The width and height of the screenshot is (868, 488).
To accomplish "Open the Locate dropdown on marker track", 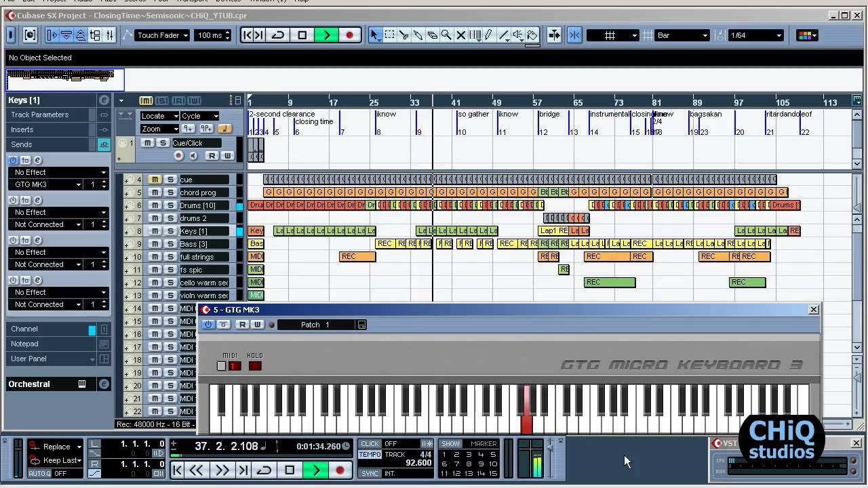I will pos(159,116).
